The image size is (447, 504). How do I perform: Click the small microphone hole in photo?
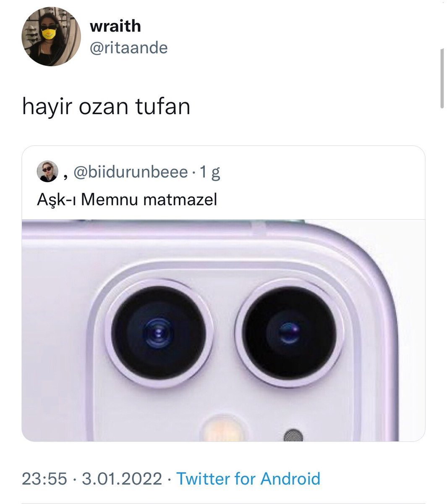pos(293,436)
